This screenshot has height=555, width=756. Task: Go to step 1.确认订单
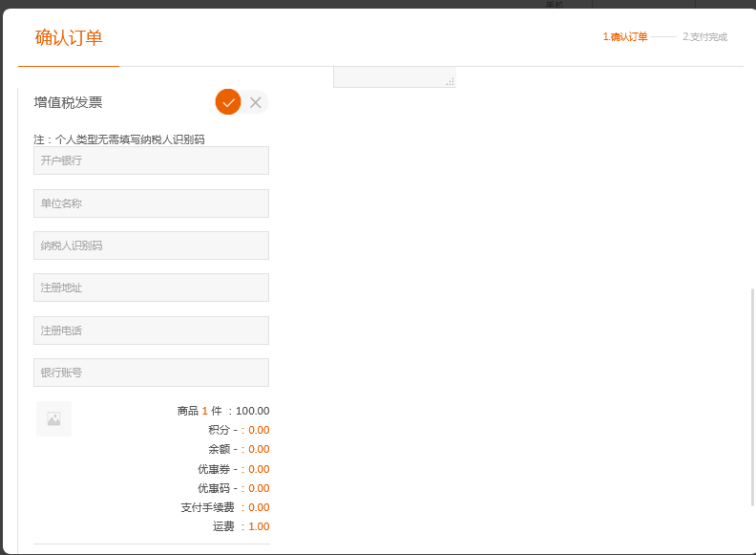pyautogui.click(x=625, y=37)
